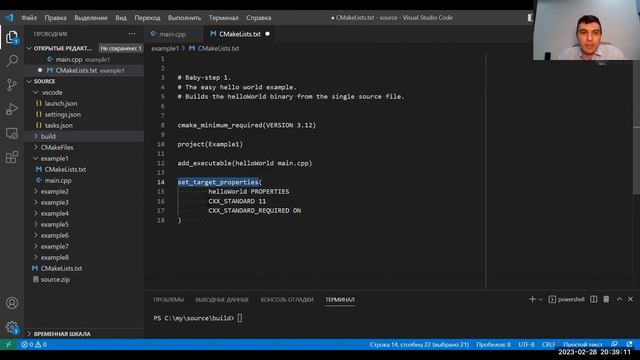Collapse the Open Editors section
Viewport: 640px width, 360px height.
click(29, 48)
